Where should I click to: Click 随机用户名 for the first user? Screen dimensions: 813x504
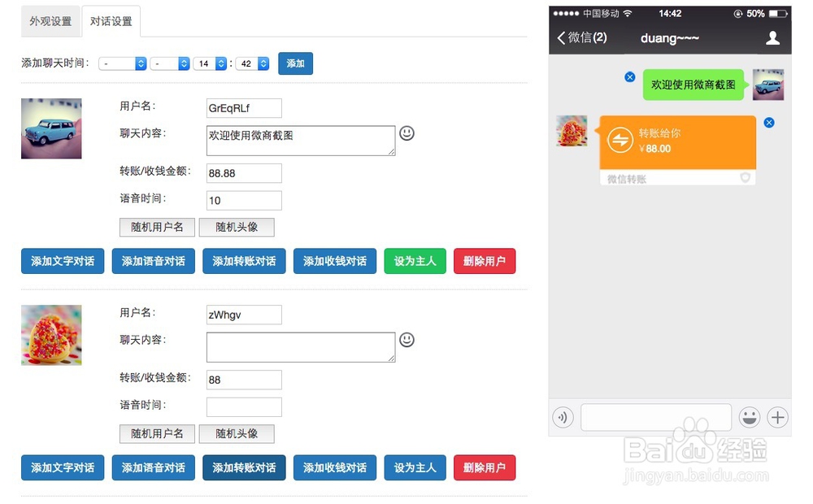[156, 227]
